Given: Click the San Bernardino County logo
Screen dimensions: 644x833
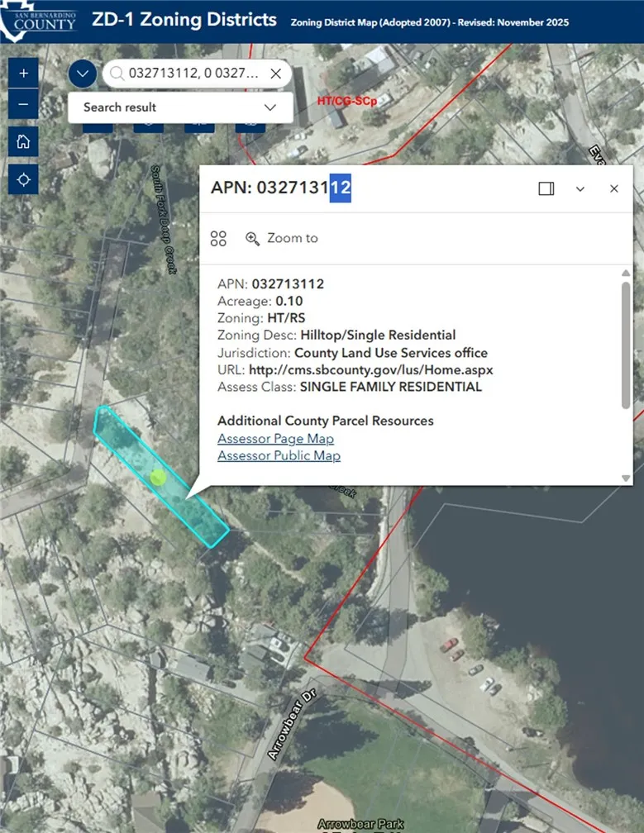Looking at the screenshot, I should (40, 21).
